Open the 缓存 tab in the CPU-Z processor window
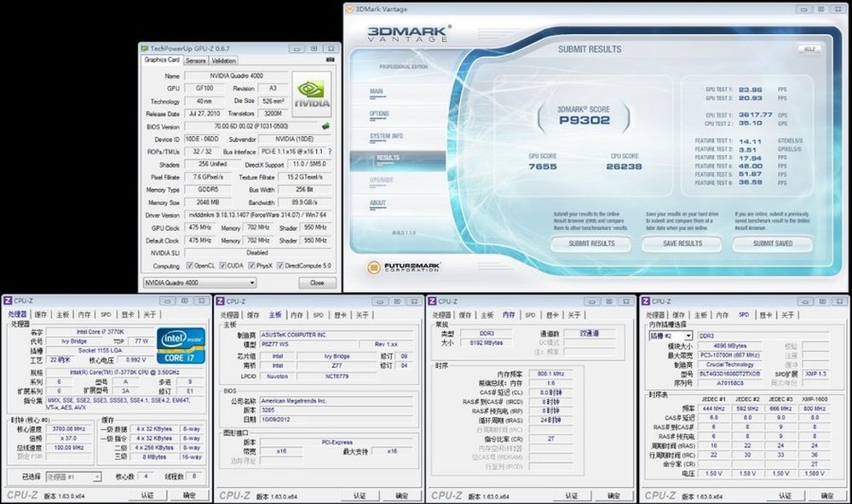This screenshot has height=504, width=852. [x=41, y=314]
